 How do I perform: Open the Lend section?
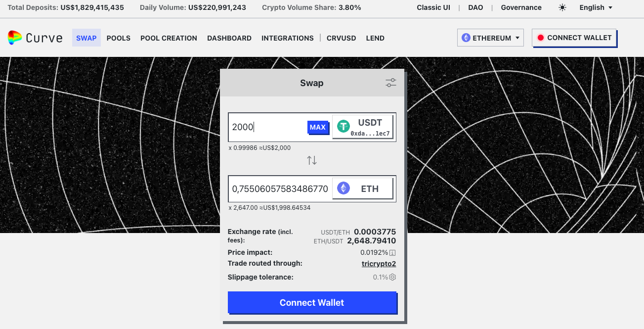pyautogui.click(x=375, y=38)
